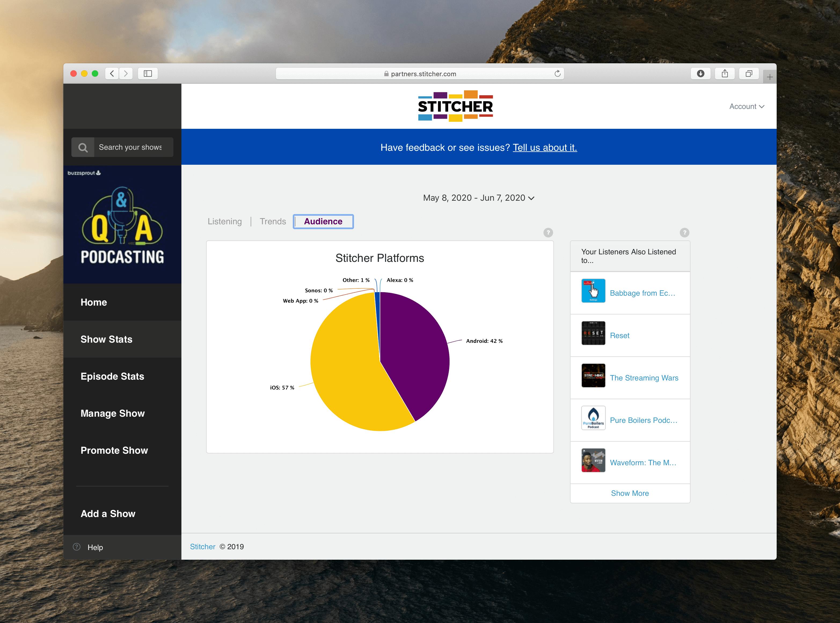Switch to the Listening tab

tap(224, 221)
